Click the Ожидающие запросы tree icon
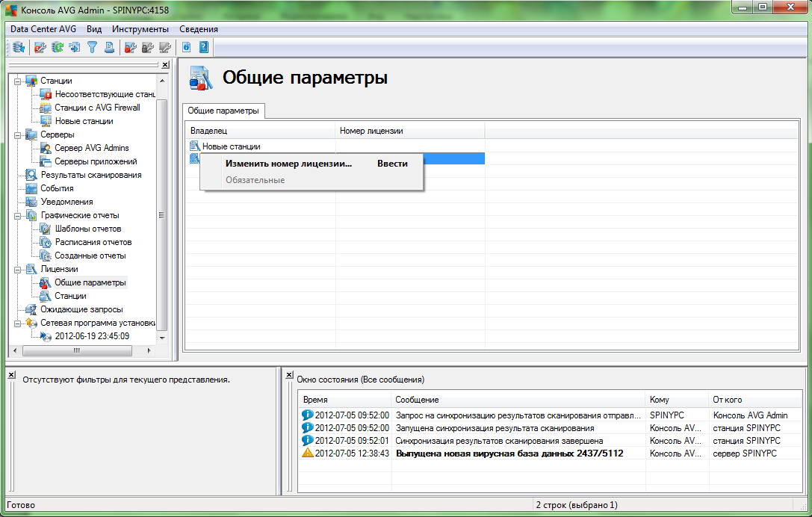Image resolution: width=812 pixels, height=517 pixels. 31,310
